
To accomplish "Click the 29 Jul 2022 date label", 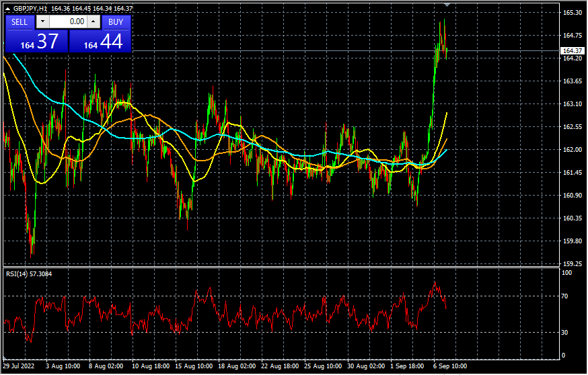I will [19, 366].
